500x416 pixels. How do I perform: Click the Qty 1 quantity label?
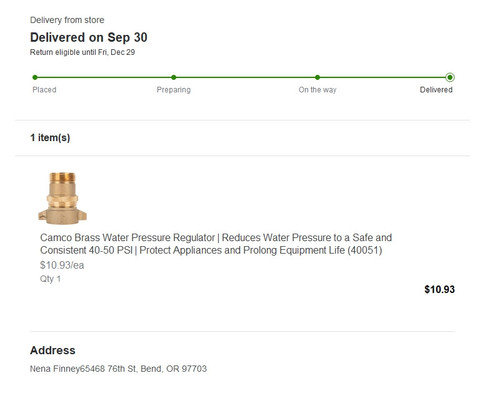click(x=50, y=279)
